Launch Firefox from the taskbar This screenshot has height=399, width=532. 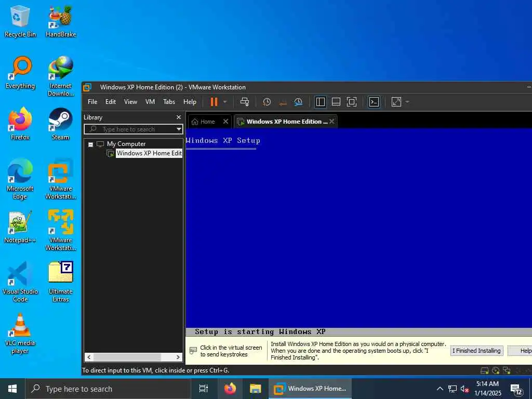click(x=230, y=389)
